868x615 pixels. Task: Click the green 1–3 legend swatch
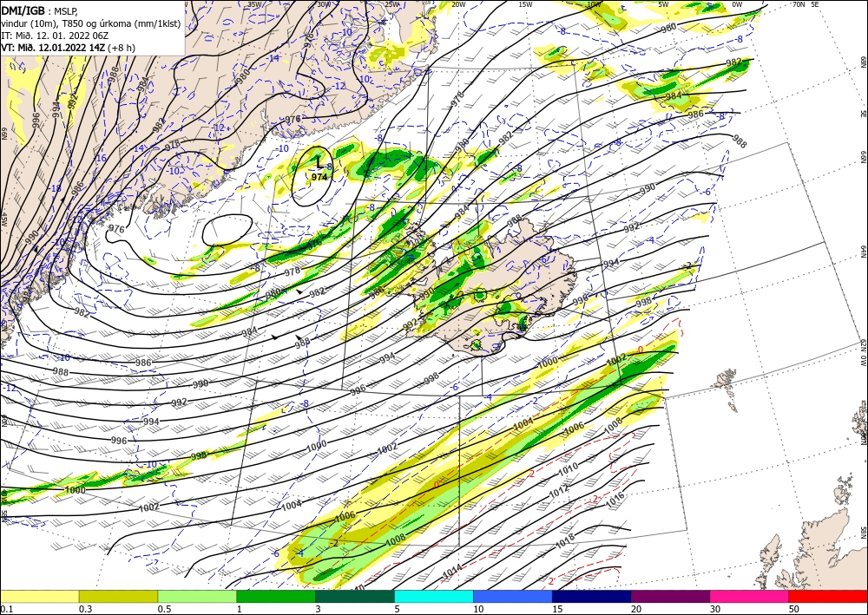point(276,596)
